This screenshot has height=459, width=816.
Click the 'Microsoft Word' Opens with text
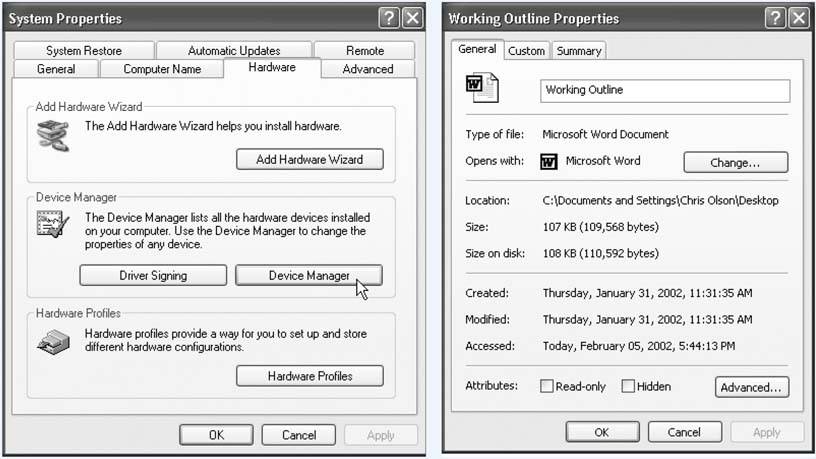coord(603,161)
